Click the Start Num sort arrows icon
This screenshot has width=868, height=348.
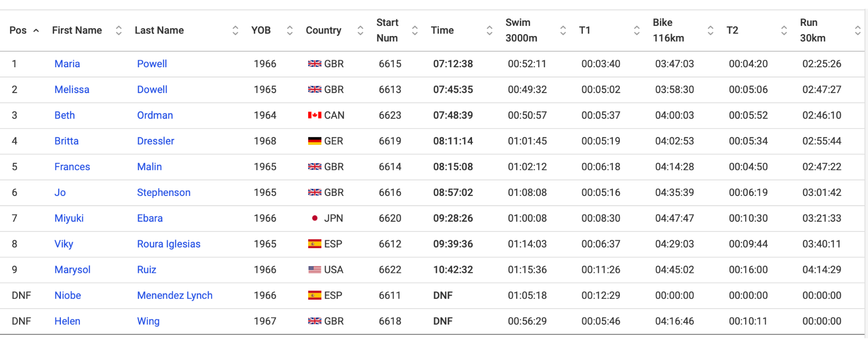click(x=415, y=30)
